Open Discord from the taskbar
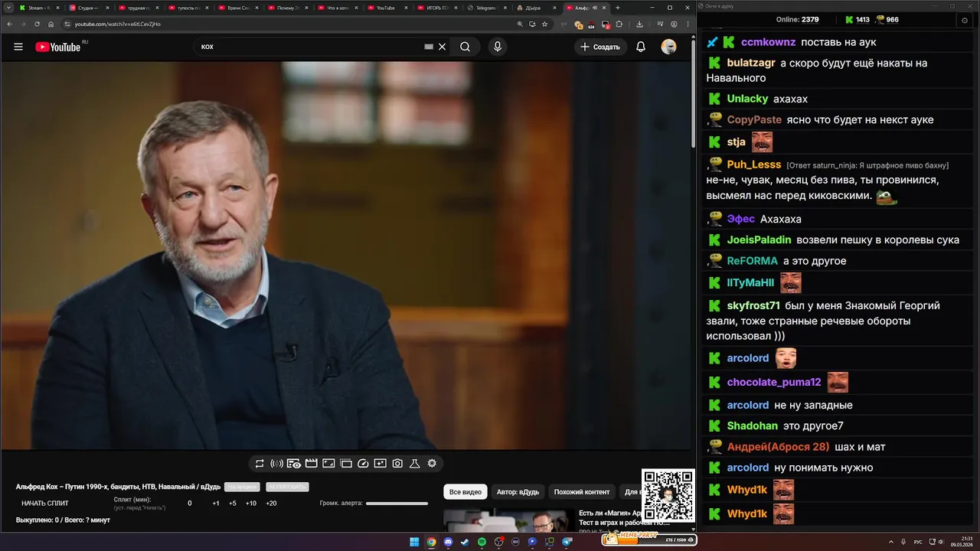The image size is (980, 551). point(448,542)
